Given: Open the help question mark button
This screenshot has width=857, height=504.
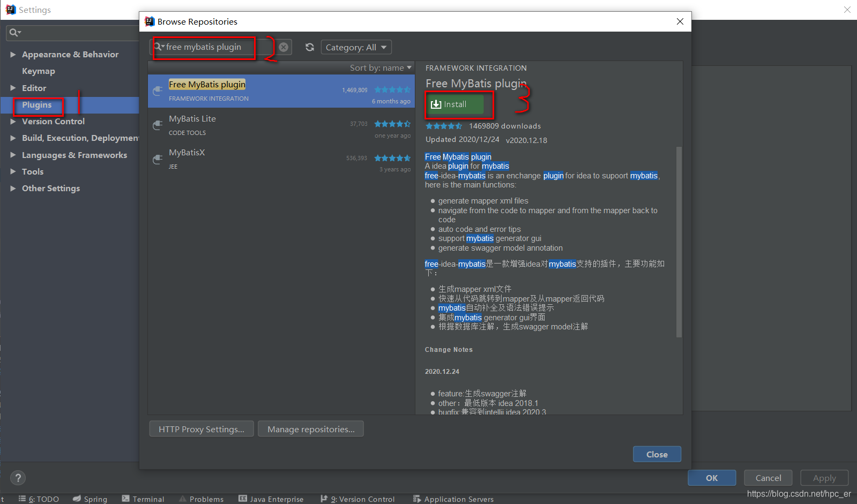Looking at the screenshot, I should coord(18,478).
